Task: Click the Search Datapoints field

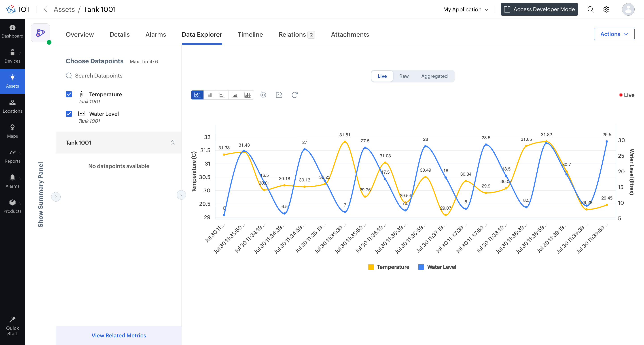Action: tap(119, 76)
